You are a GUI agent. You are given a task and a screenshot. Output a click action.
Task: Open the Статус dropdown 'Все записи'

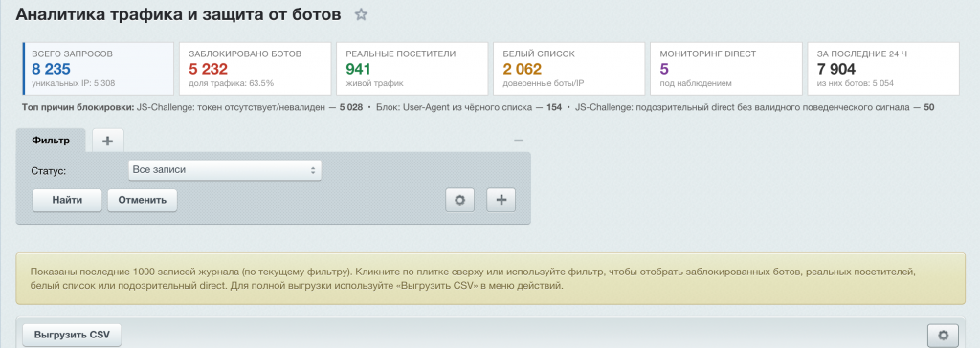(x=225, y=170)
